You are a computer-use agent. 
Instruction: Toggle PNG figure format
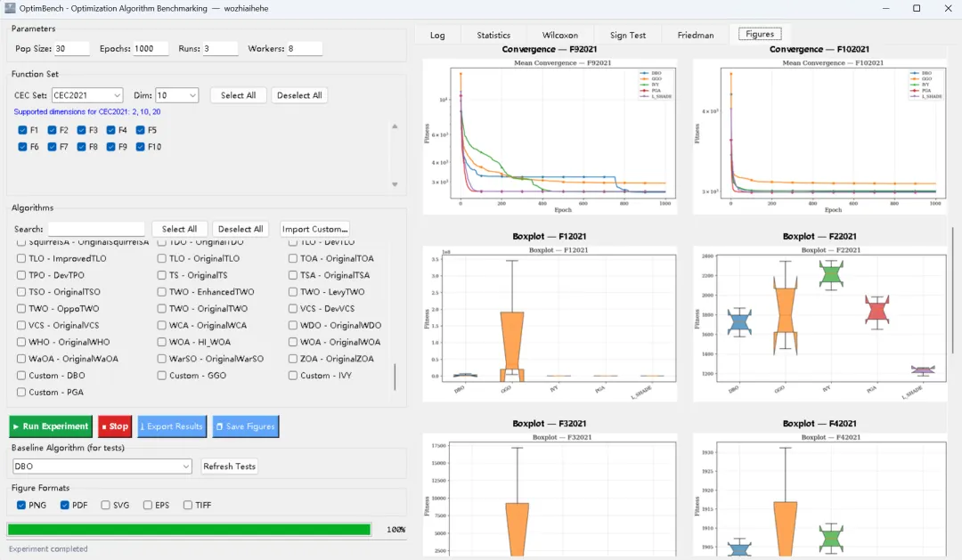(21, 505)
